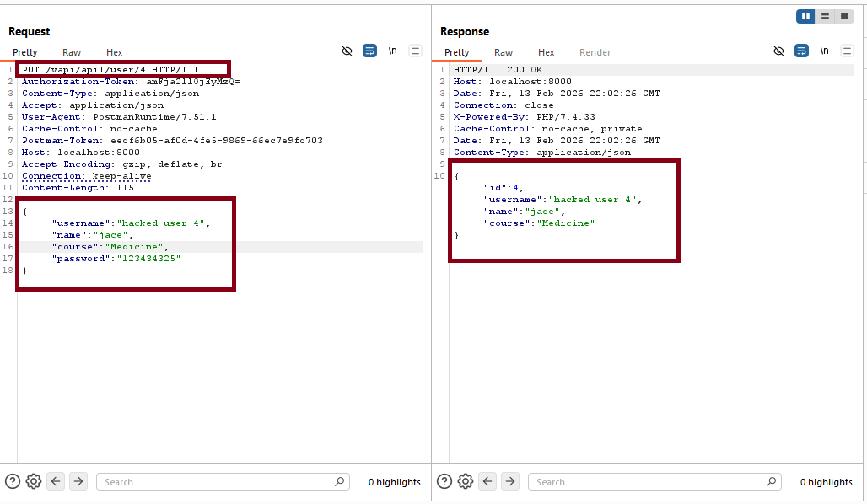Switch Request panel to Raw tab
The height and width of the screenshot is (504, 867).
tap(72, 52)
